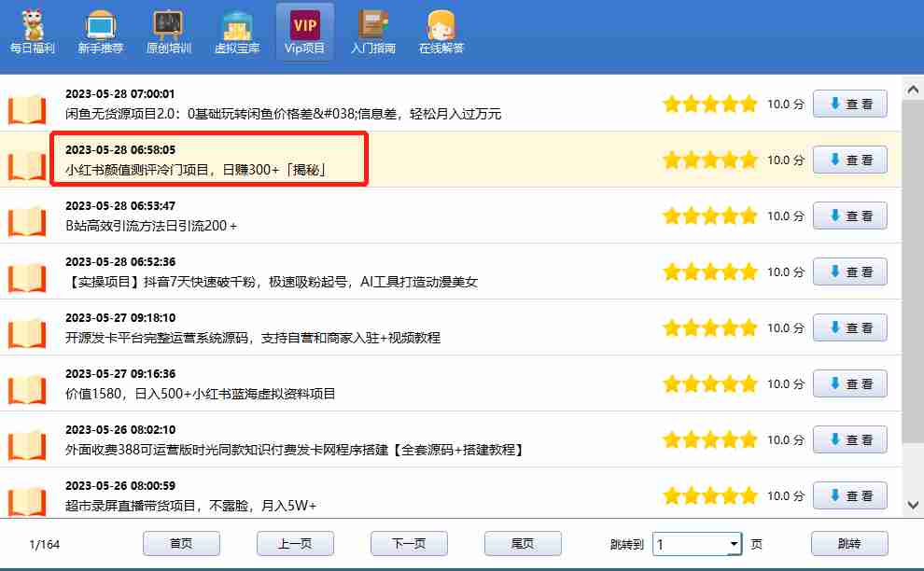View the 闲鱼无货源项目2.0 entry with 查看

[849, 104]
